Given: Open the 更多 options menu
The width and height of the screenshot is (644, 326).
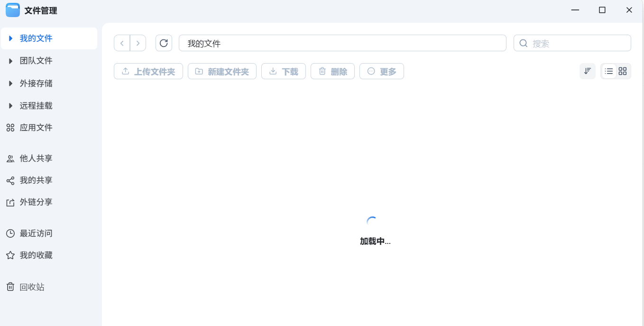Looking at the screenshot, I should tap(382, 71).
